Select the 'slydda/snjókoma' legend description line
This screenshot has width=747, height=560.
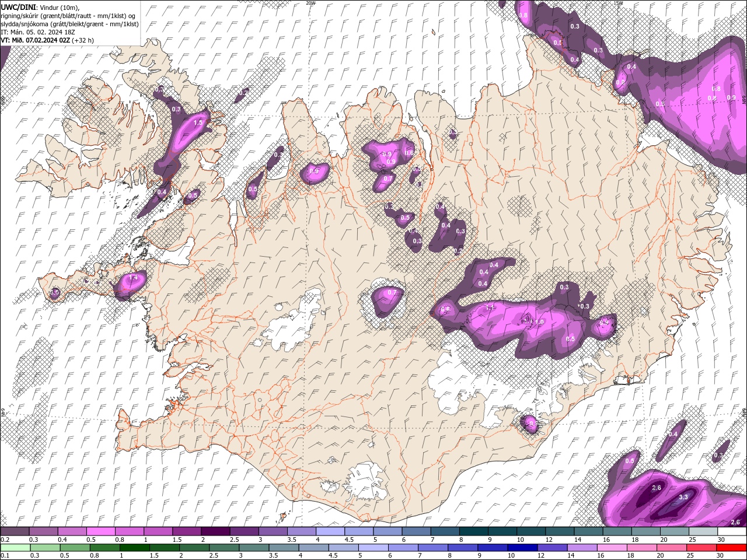(68, 23)
